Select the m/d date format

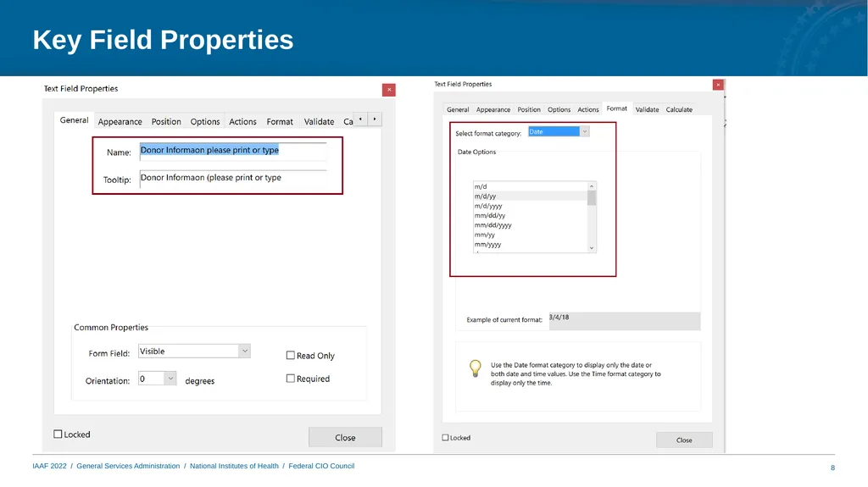point(531,186)
